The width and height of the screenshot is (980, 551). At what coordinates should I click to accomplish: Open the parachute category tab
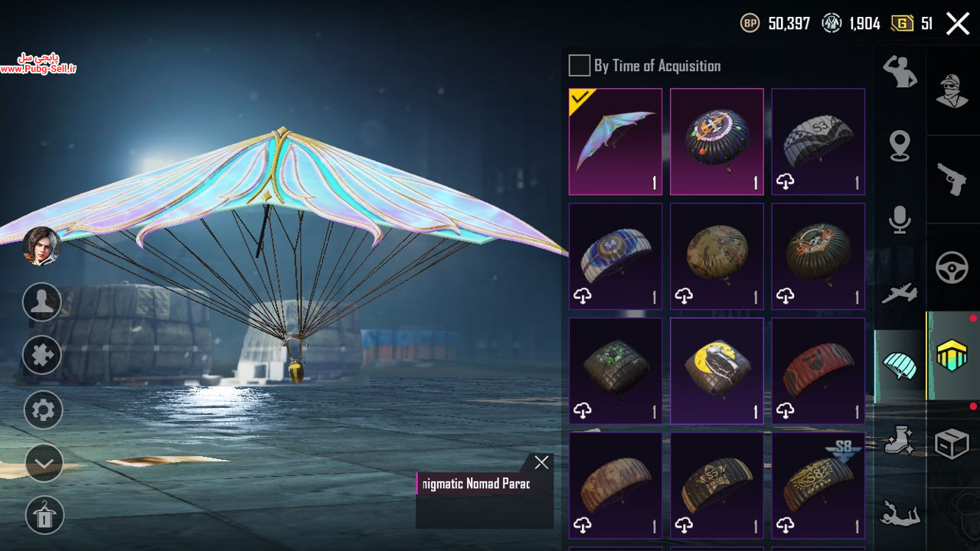900,366
